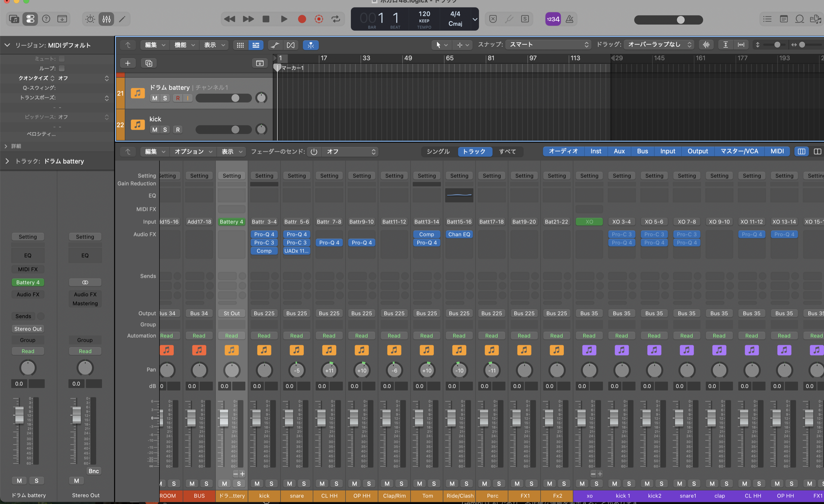
Task: Click the red Record button
Action: click(302, 19)
